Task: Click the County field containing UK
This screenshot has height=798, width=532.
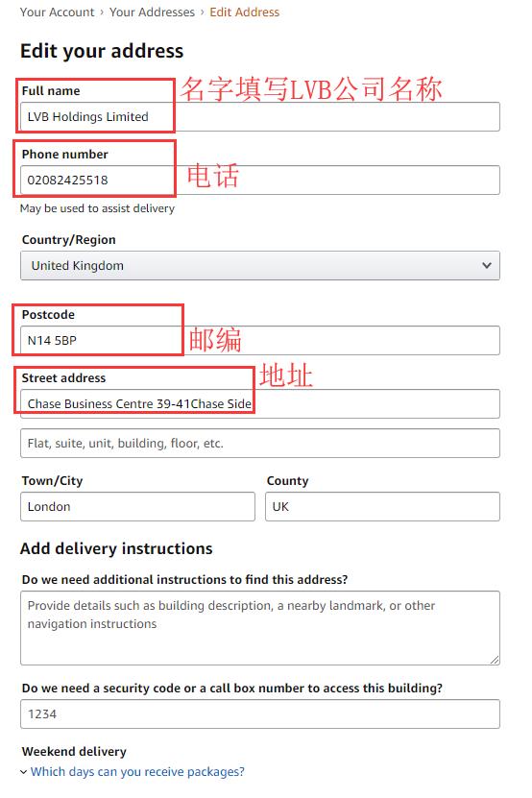Action: [x=382, y=506]
